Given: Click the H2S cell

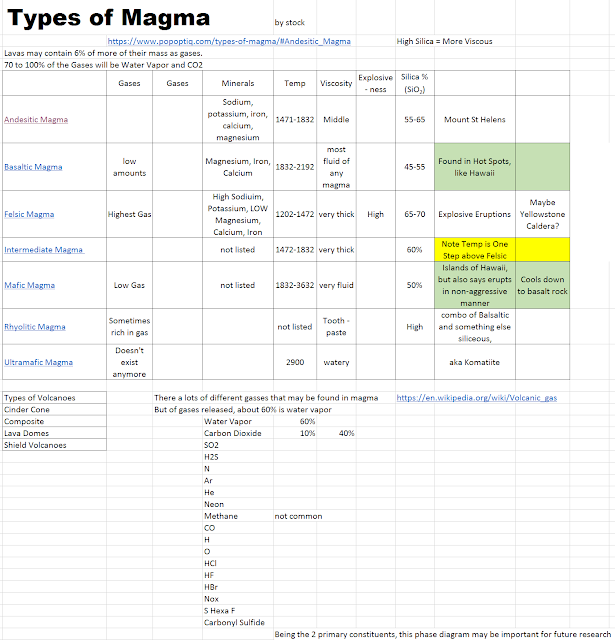Looking at the screenshot, I should point(238,457).
